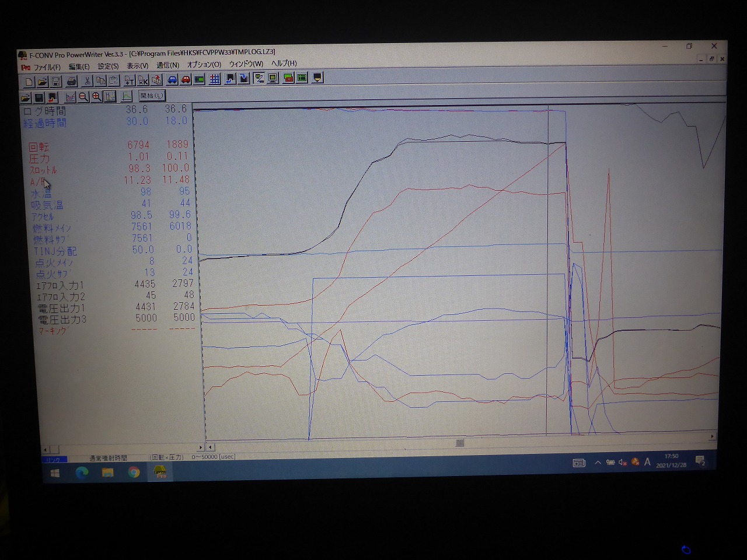Image resolution: width=747 pixels, height=560 pixels.
Task: Click the chip data transfer icon
Action: [x=244, y=78]
